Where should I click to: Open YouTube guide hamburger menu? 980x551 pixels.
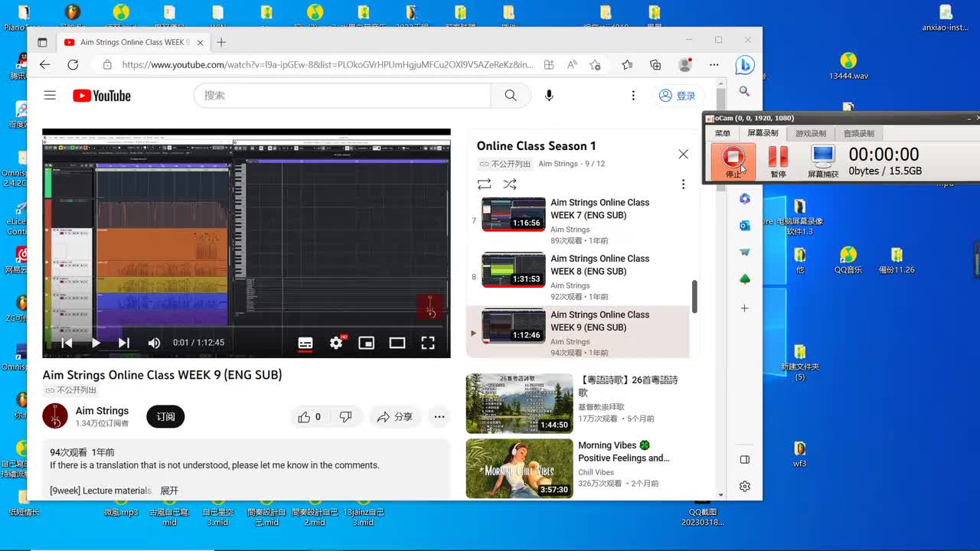tap(50, 96)
